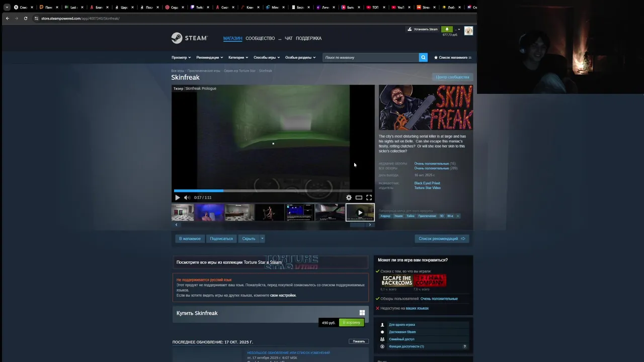Toggle theater mode on video player
Screen dimensions: 644x362
(x=359, y=198)
